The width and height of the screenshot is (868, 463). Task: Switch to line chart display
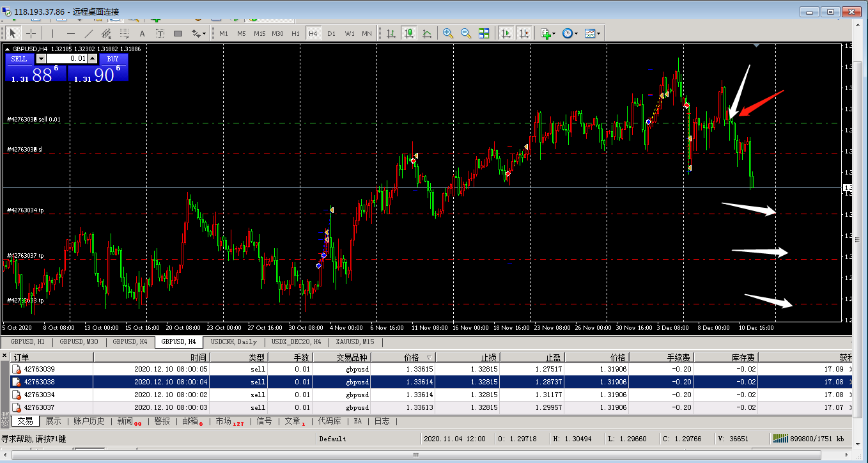(426, 33)
